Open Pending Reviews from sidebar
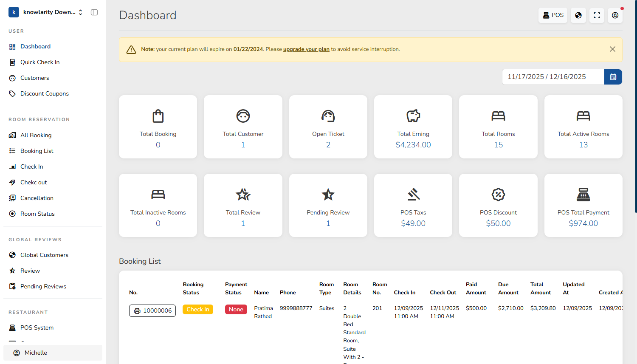Image resolution: width=637 pixels, height=364 pixels. (43, 286)
